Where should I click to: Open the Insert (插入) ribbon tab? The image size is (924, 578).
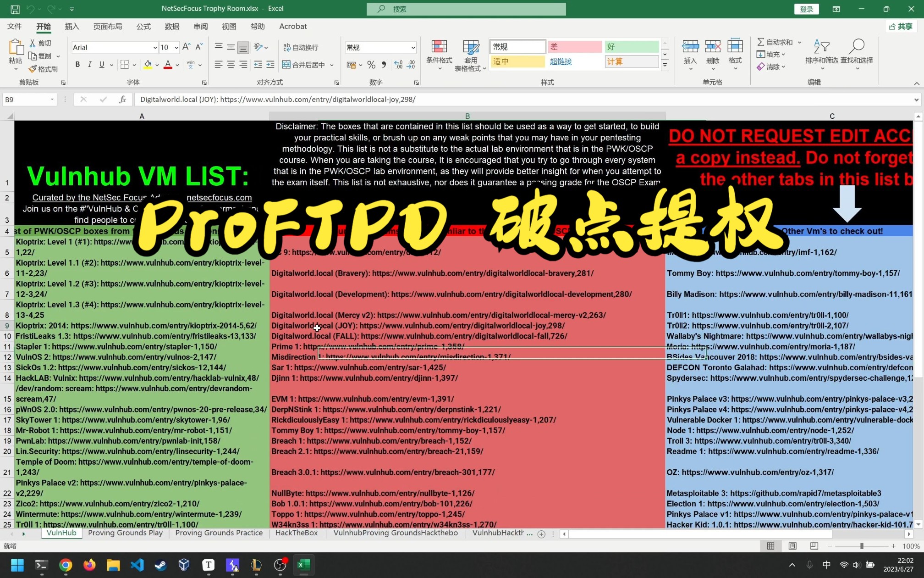[x=72, y=27]
